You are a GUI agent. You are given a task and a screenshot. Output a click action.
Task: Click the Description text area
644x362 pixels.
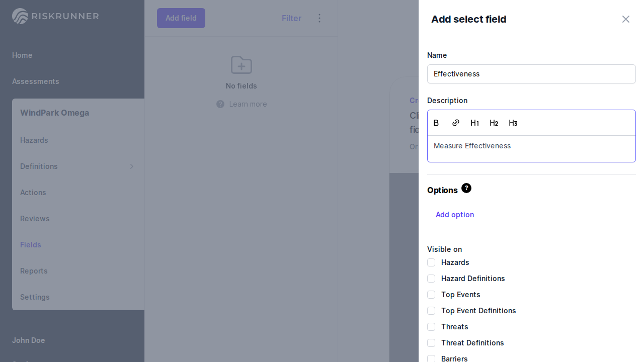[531, 148]
